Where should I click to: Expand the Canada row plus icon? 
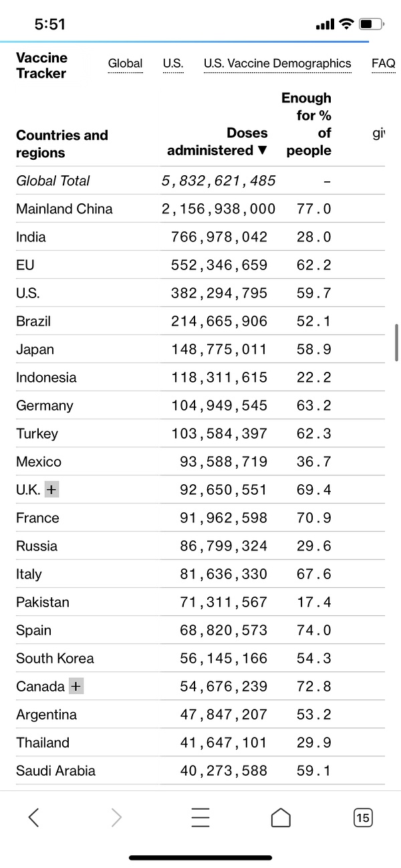[x=76, y=686]
